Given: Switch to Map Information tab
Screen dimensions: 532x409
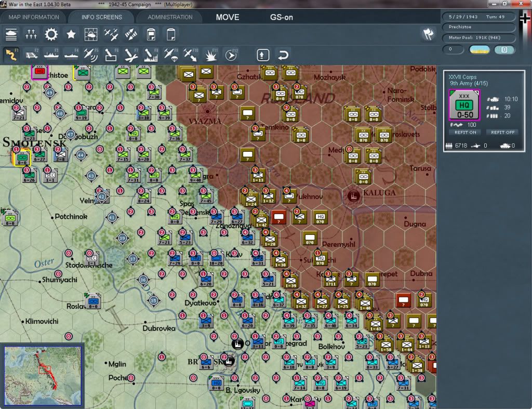Looking at the screenshot, I should (x=34, y=17).
